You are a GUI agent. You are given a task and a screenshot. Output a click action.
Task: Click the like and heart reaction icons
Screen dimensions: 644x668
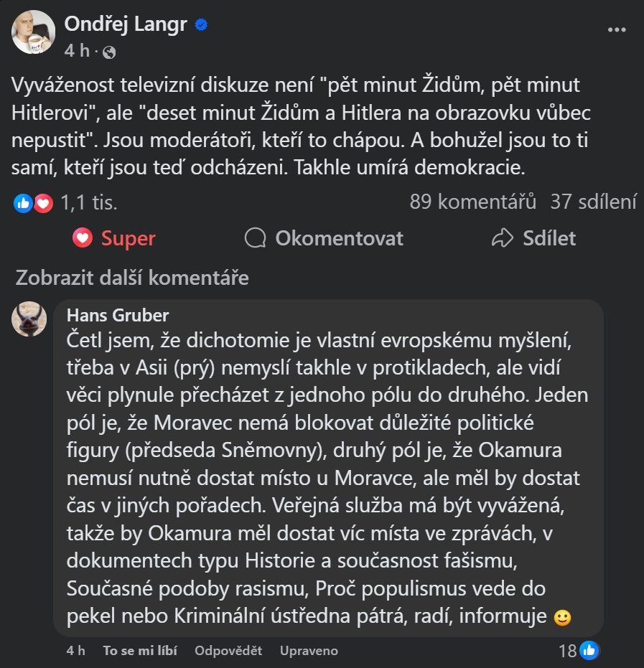(34, 203)
